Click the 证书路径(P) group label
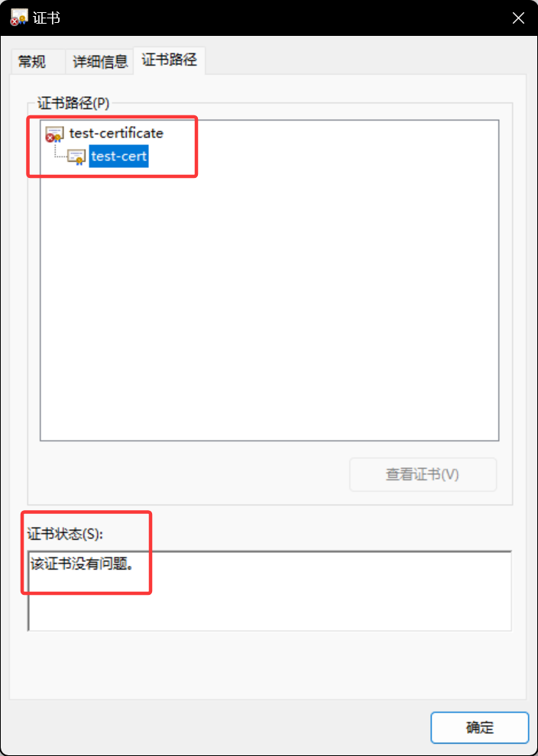 pos(74,103)
